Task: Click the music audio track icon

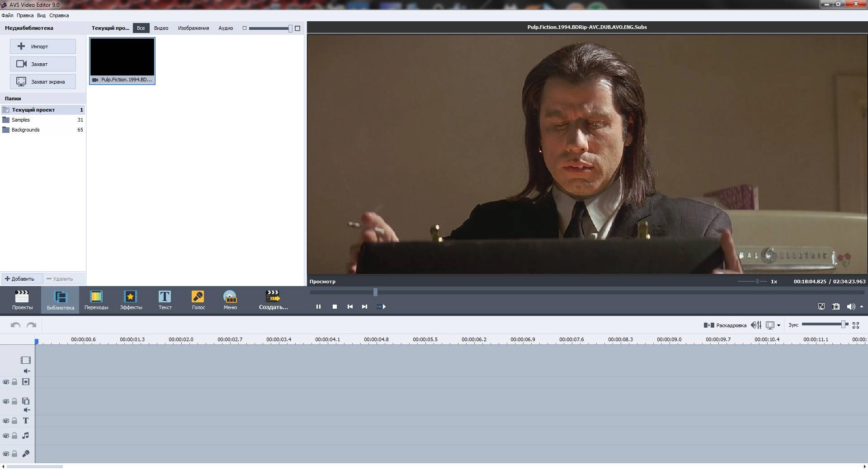Action: click(26, 436)
